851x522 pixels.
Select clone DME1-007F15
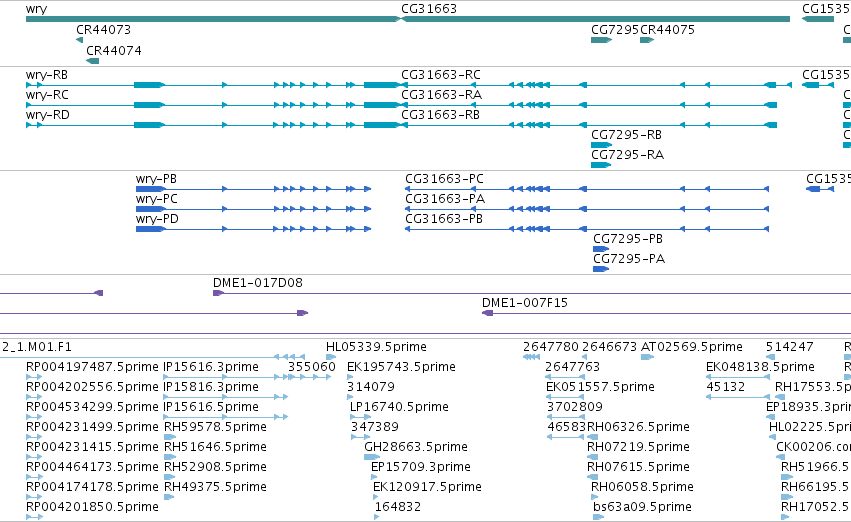pos(525,303)
